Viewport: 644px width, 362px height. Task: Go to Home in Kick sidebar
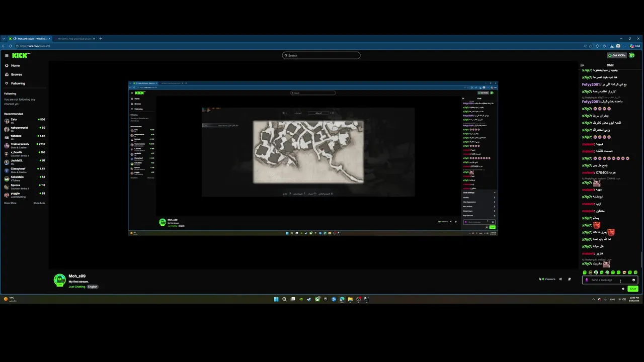coord(13,65)
